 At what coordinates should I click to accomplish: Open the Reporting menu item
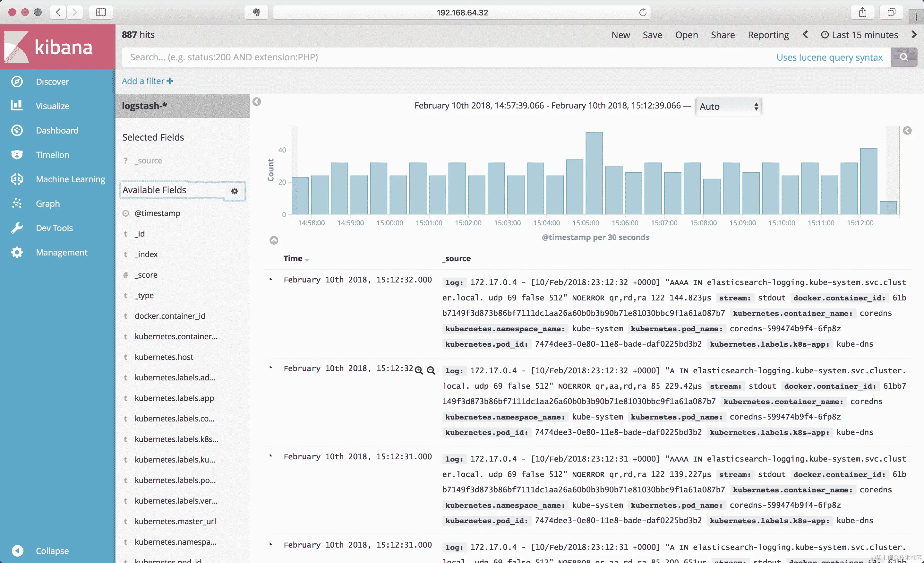[768, 35]
